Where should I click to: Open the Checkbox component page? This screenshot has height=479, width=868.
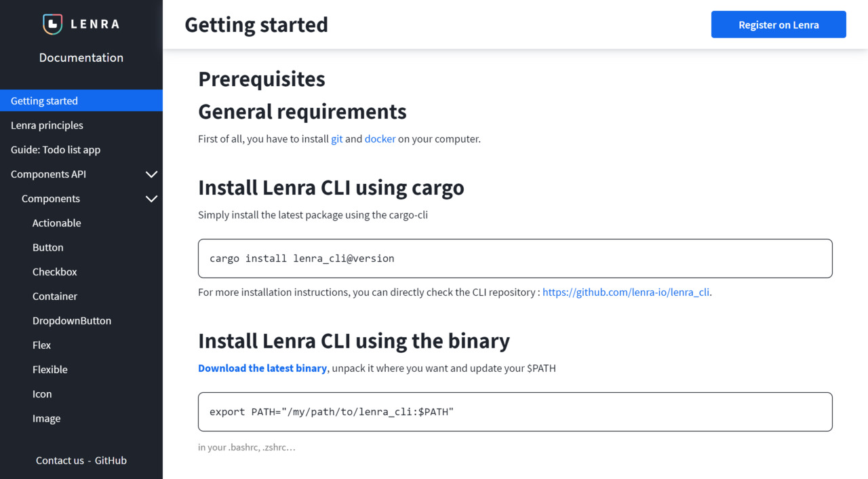(x=55, y=272)
